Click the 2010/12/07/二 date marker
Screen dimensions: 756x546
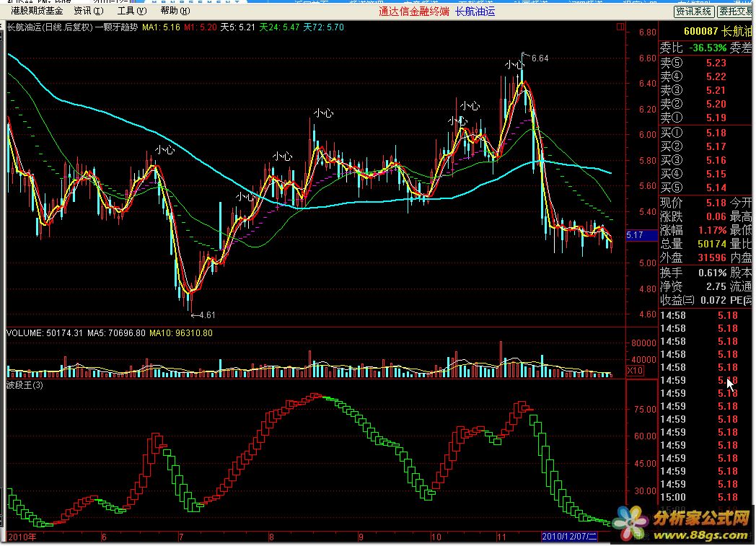pyautogui.click(x=569, y=537)
